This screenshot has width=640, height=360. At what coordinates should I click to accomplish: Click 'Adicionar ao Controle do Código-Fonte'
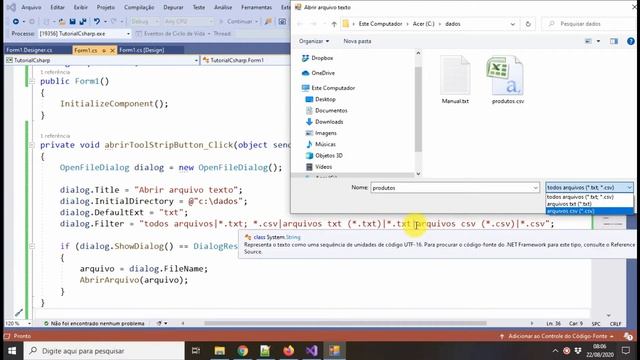tap(557, 336)
